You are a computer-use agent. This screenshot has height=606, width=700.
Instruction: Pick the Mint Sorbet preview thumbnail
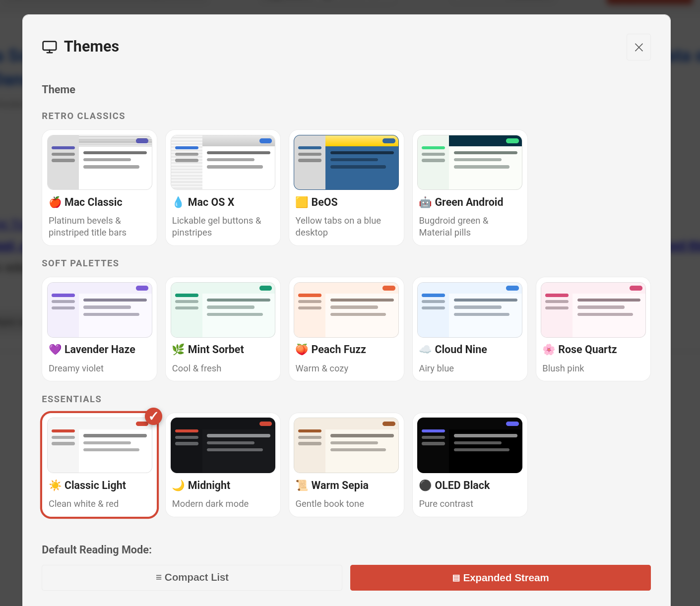[223, 310]
